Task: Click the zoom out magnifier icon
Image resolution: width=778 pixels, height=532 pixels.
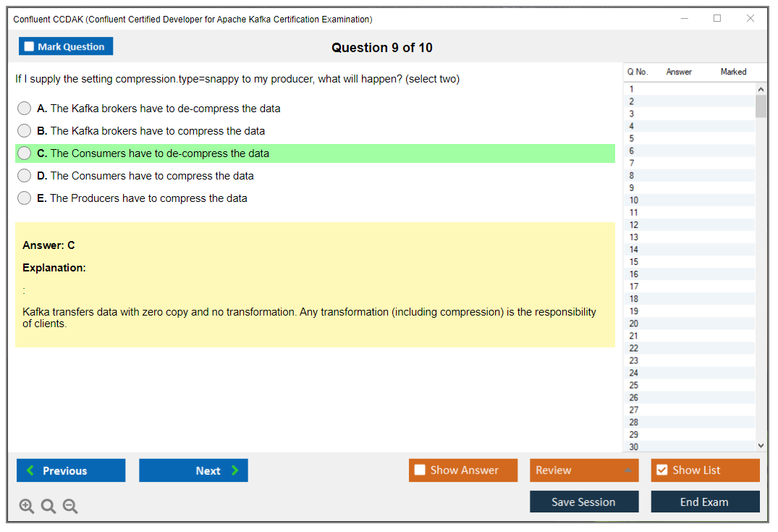Action: pyautogui.click(x=70, y=506)
